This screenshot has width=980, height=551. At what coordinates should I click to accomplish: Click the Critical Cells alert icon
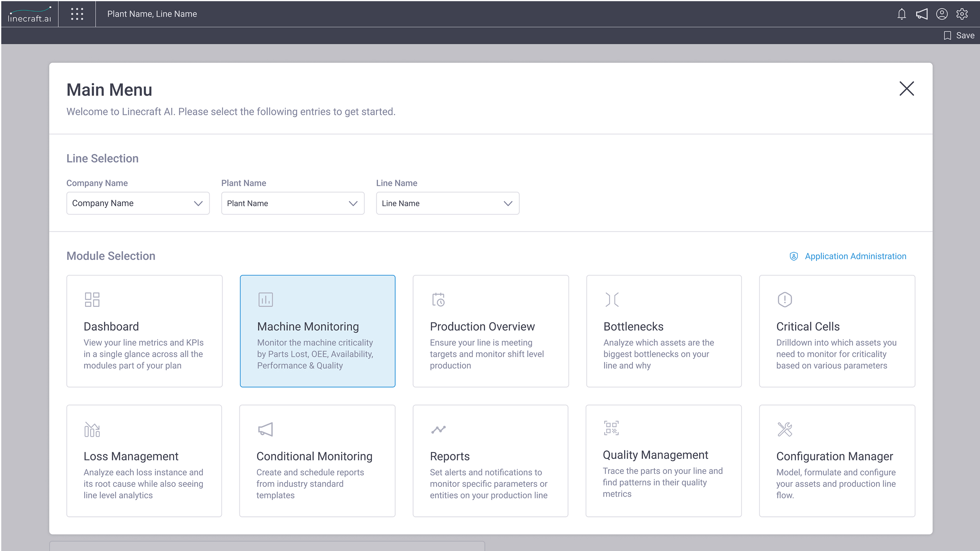785,300
